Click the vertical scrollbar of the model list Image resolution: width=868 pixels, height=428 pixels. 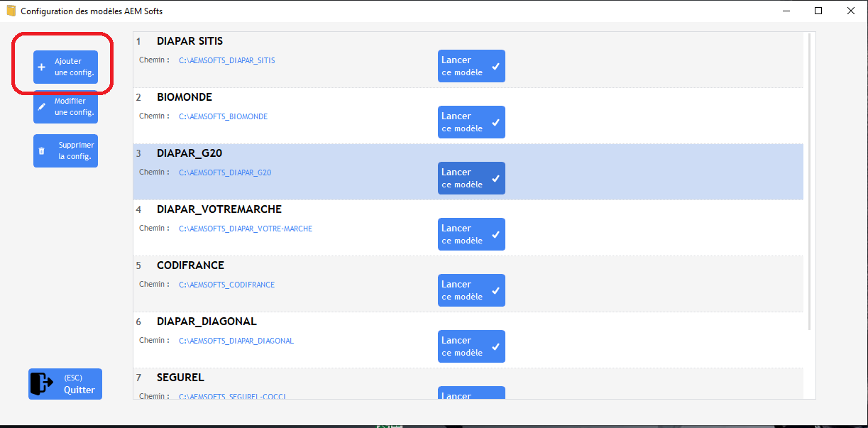[x=810, y=177]
